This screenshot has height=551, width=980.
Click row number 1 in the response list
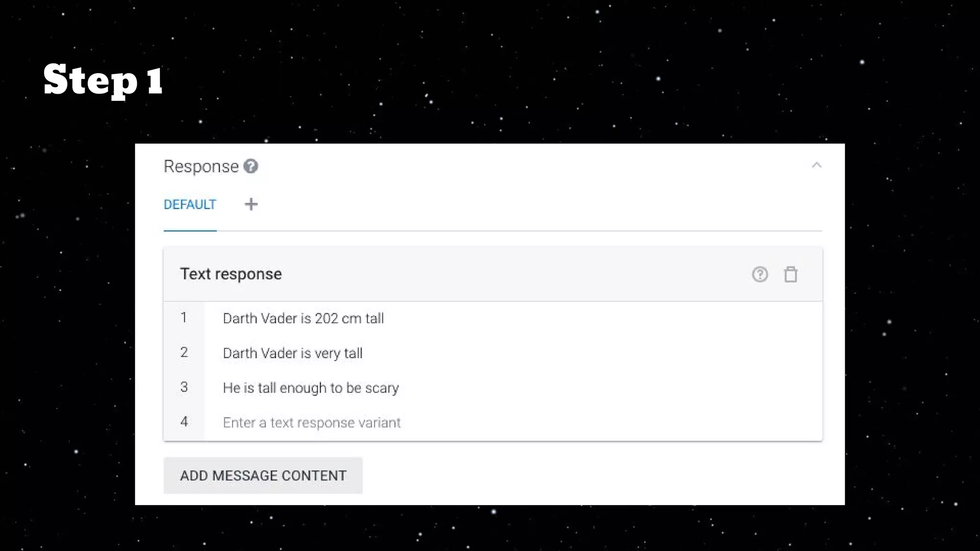[x=184, y=318]
